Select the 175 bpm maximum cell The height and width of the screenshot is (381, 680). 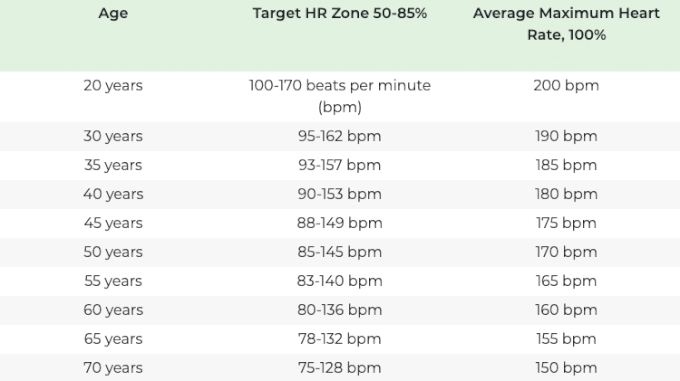566,223
